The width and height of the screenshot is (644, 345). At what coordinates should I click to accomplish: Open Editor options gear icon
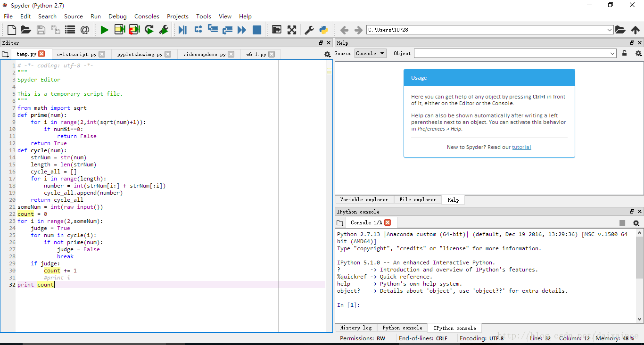[328, 54]
